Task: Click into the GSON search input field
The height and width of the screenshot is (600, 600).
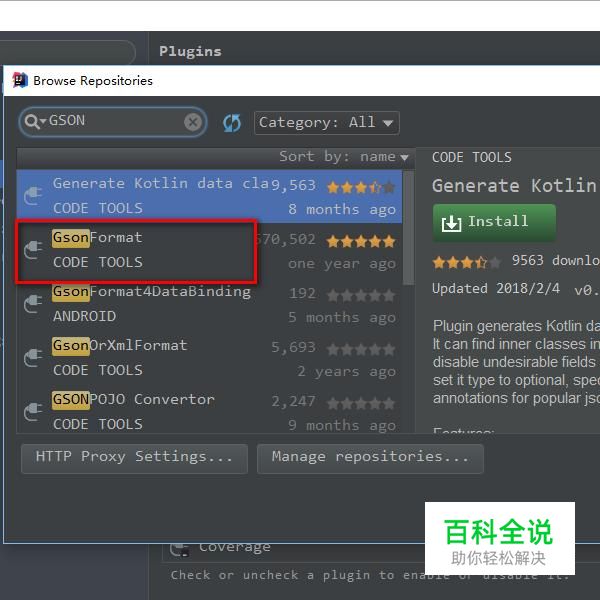Action: pyautogui.click(x=113, y=122)
